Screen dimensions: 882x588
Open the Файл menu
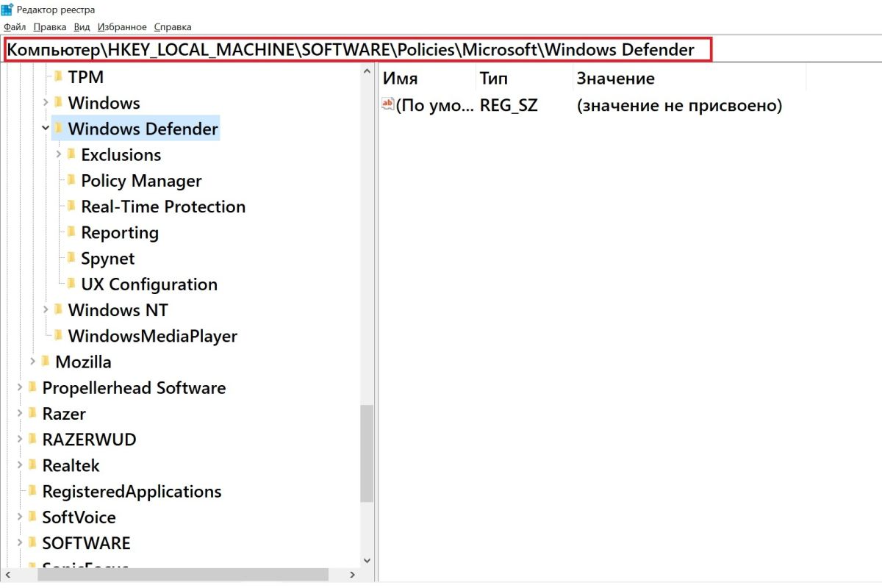15,27
